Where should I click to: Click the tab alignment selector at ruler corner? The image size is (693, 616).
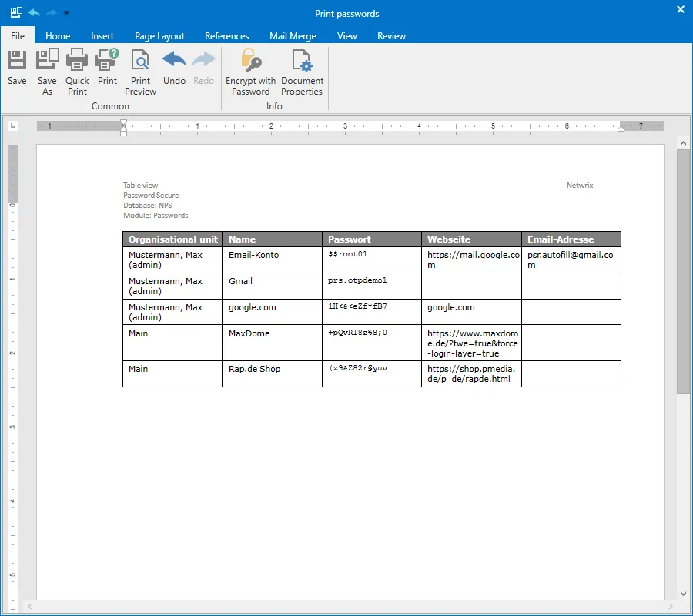[x=13, y=126]
